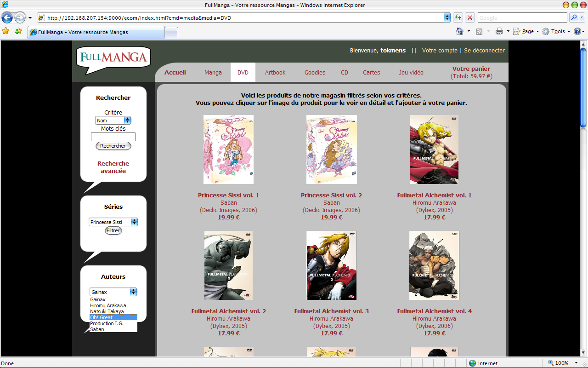Open the Princesse Sissi vol. 1 title link

pos(228,195)
